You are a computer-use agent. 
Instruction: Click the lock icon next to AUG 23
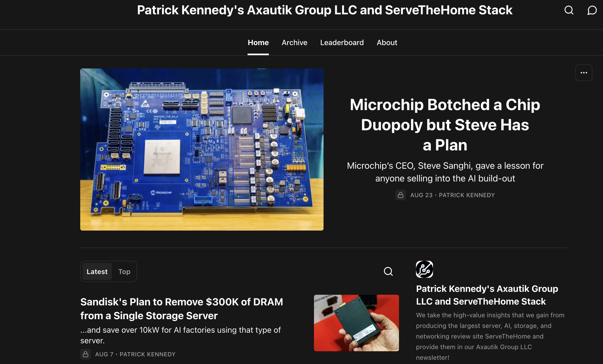pos(400,195)
